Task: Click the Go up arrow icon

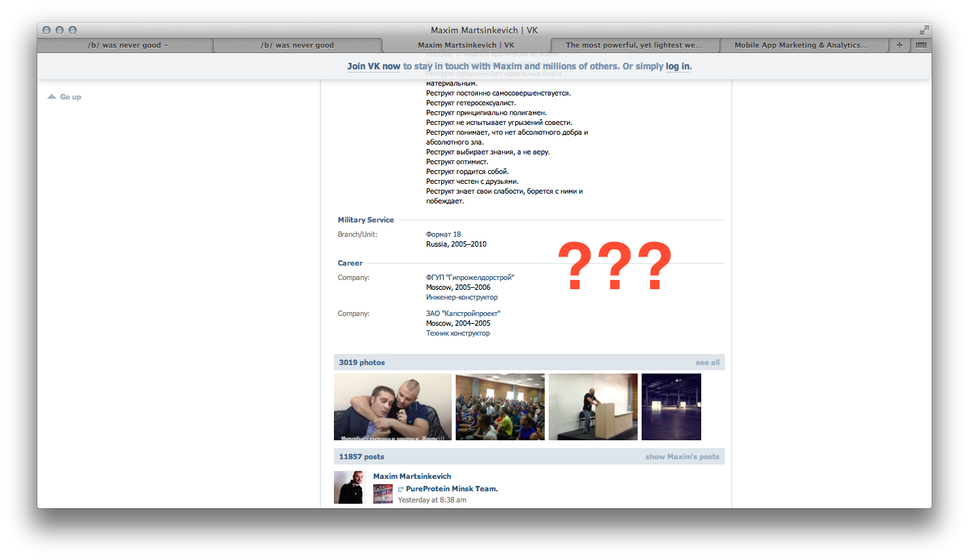Action: [x=52, y=97]
